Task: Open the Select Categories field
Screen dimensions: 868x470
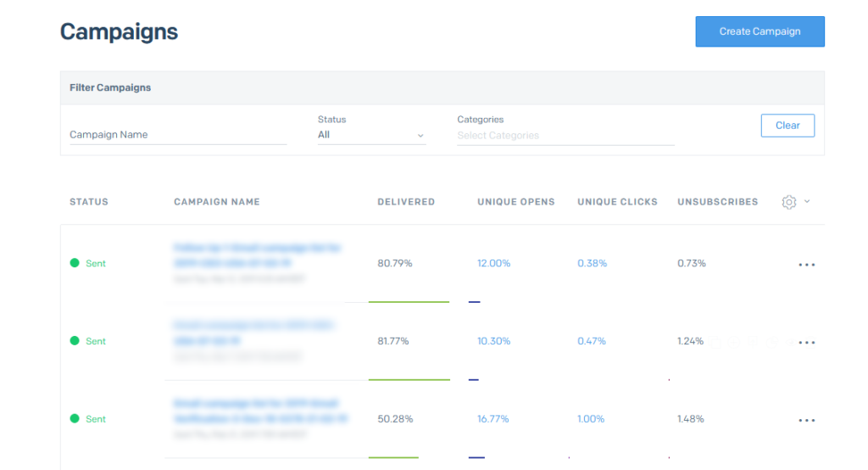Action: pos(565,135)
